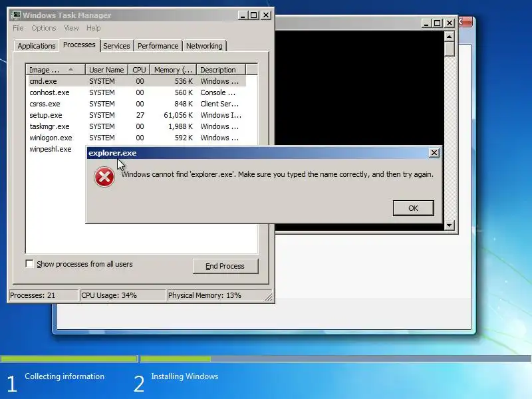Image resolution: width=532 pixels, height=399 pixels.
Task: Select the cmd.exe process row
Action: (136, 81)
